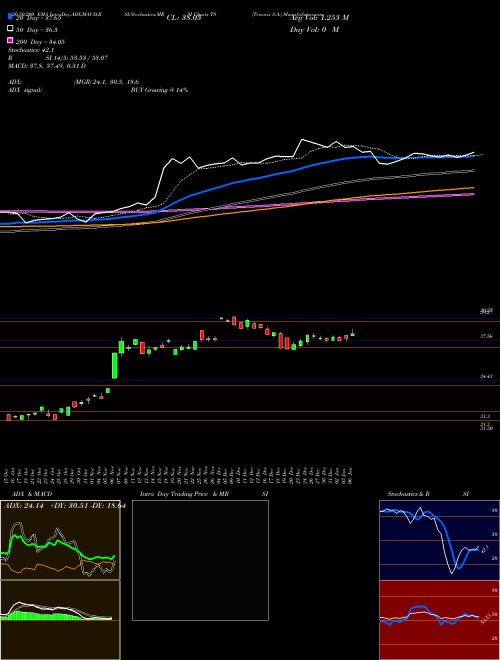Click the 'Intra Day Trading Price & MR' title
The width and height of the screenshot is (500, 660).
click(184, 494)
